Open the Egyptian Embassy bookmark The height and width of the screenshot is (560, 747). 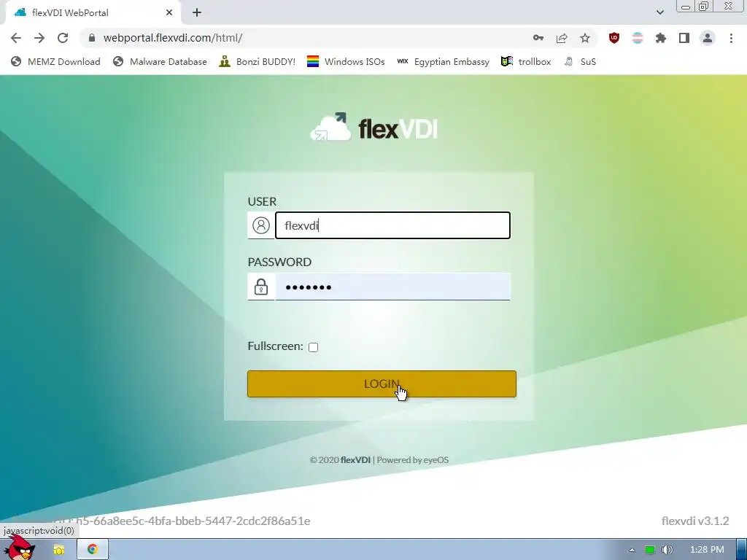coord(443,61)
